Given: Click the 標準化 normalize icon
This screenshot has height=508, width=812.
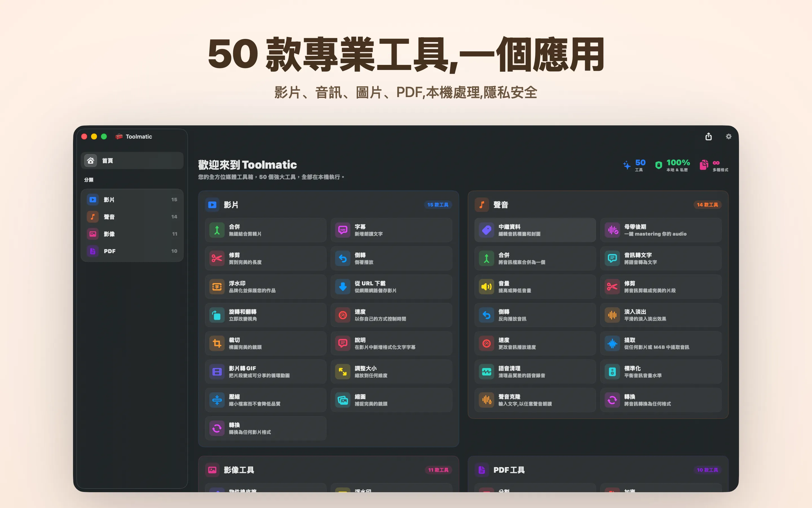Looking at the screenshot, I should [x=612, y=372].
